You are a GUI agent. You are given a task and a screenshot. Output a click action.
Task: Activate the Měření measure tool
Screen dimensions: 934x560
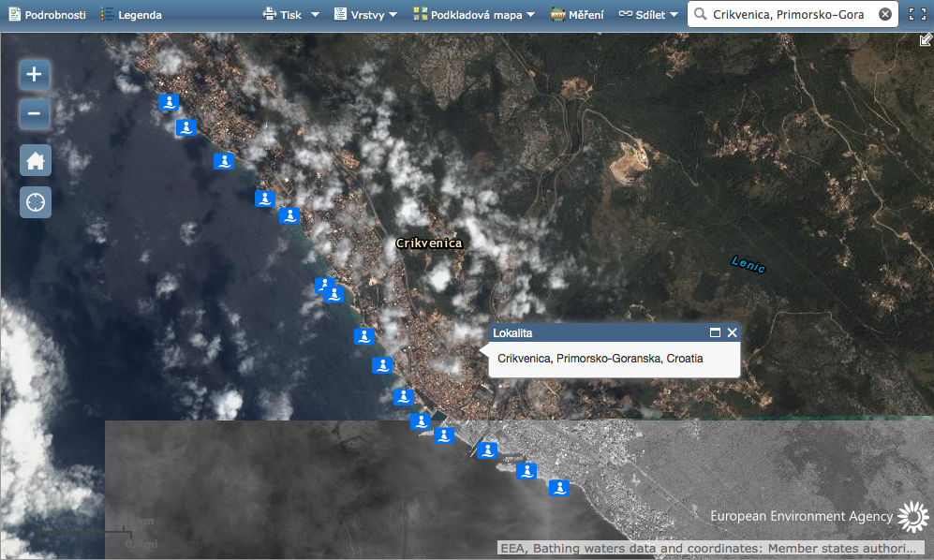[576, 15]
